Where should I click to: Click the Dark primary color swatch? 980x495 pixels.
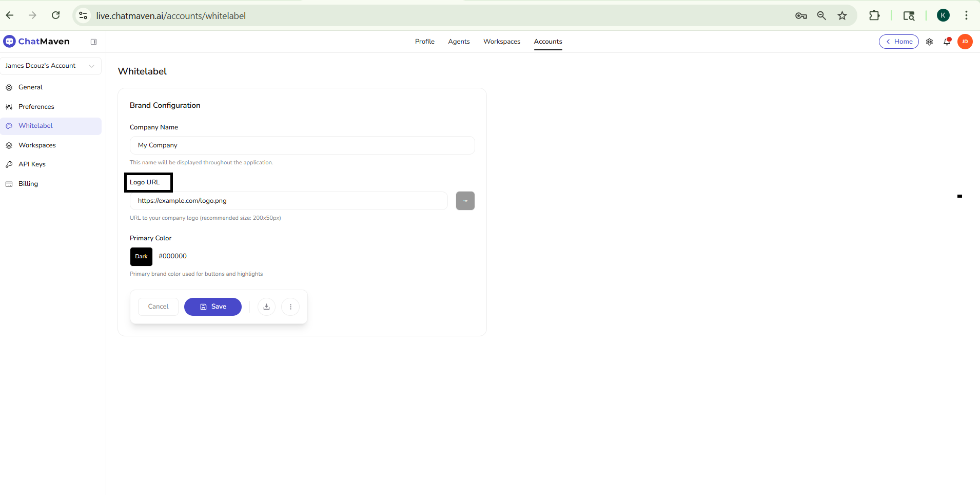tap(141, 256)
